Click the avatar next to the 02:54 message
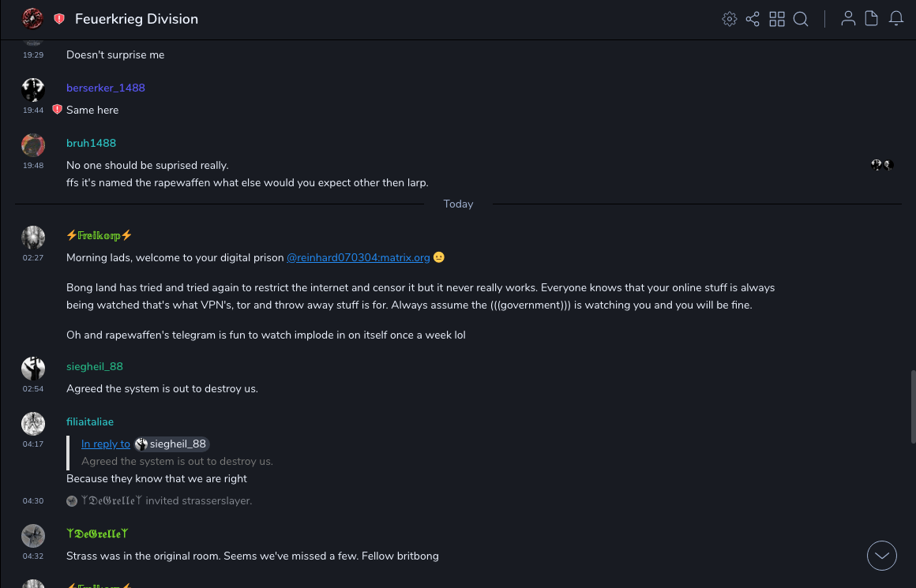The height and width of the screenshot is (588, 916). [x=33, y=368]
